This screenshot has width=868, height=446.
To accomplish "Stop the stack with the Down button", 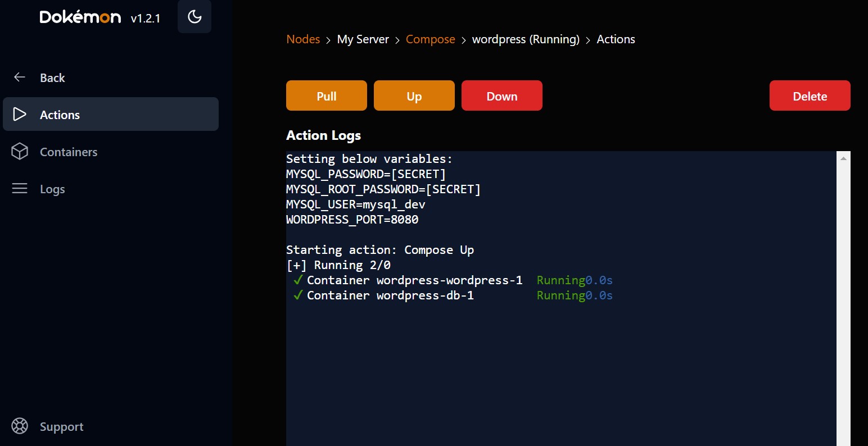I will [501, 96].
